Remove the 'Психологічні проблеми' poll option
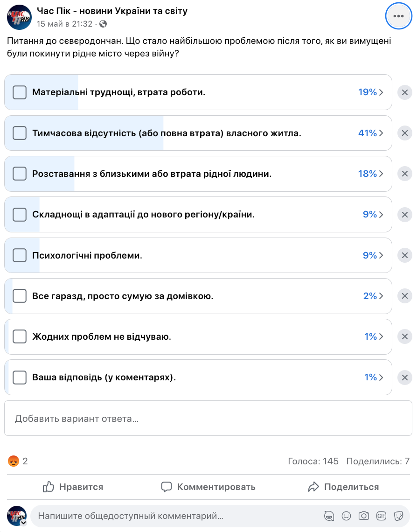 click(x=404, y=255)
